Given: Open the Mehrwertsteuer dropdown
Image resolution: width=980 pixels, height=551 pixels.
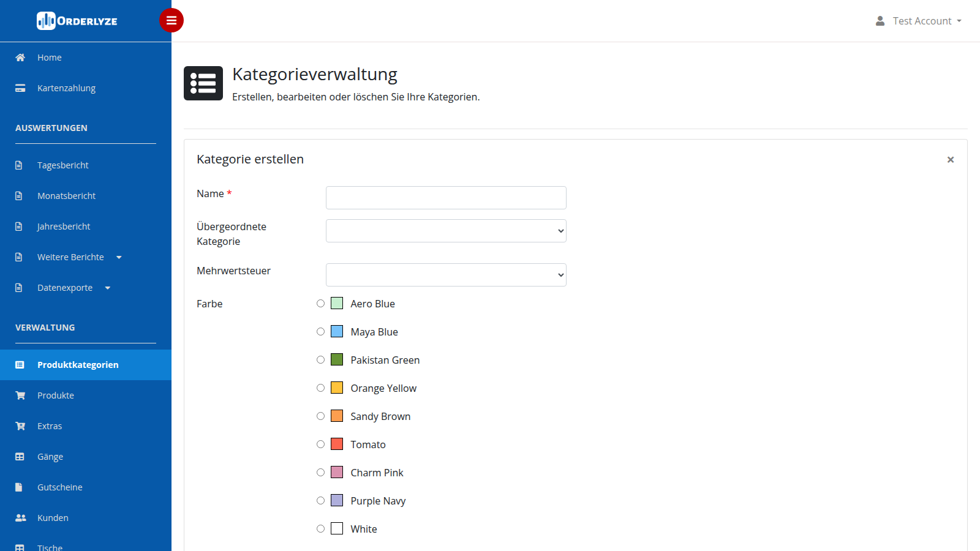Looking at the screenshot, I should pos(446,275).
